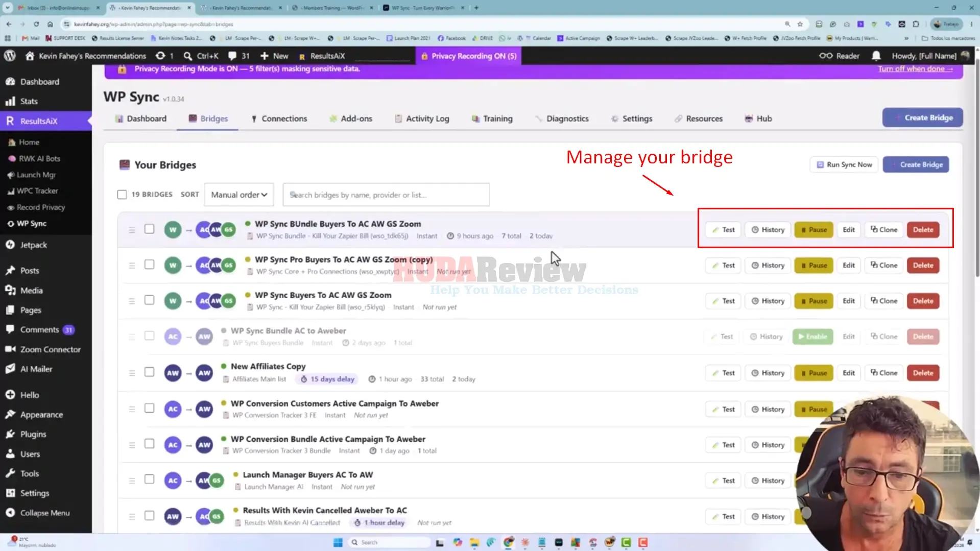Test the WP Sync BUndle Buyers bridge
The image size is (980, 551).
pos(723,230)
